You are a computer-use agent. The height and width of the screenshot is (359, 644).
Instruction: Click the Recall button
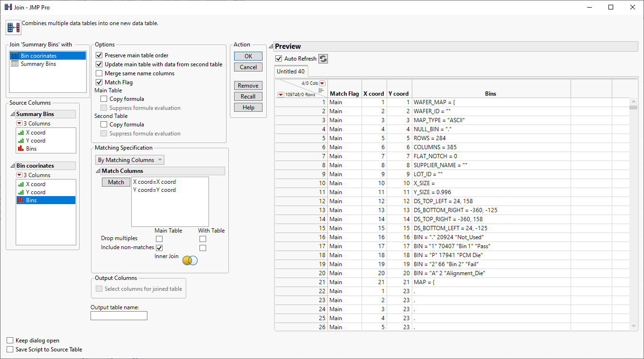click(248, 96)
